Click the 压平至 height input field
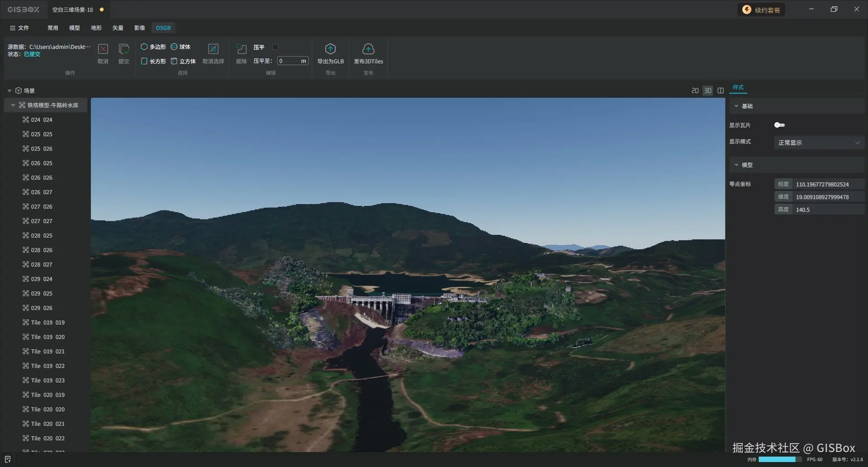868x467 pixels. [293, 61]
